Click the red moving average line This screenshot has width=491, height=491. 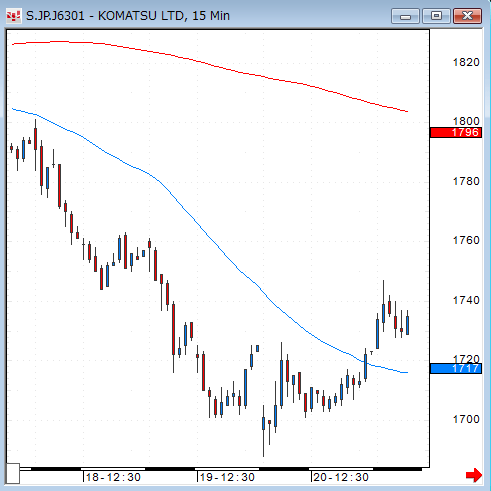point(210,64)
